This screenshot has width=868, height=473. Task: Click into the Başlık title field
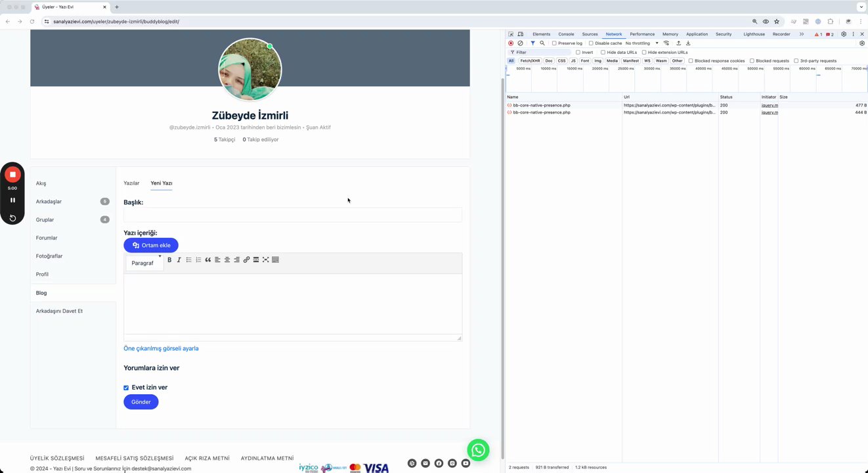[x=293, y=215]
